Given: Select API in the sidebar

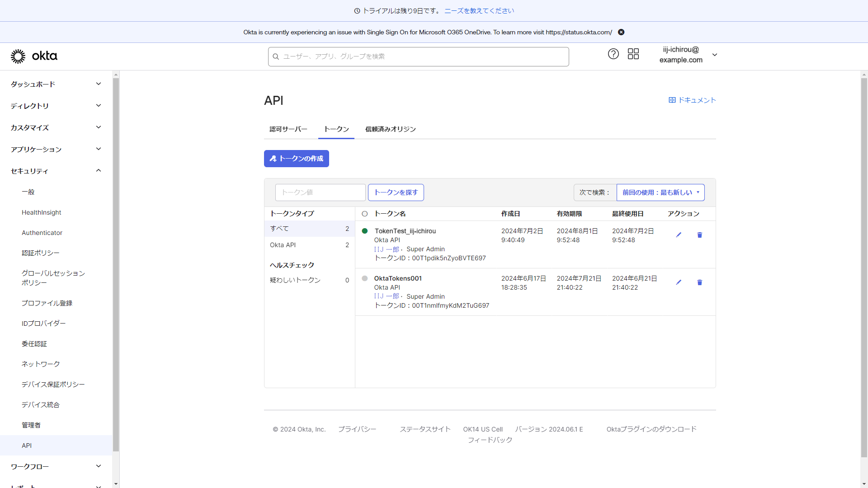Looking at the screenshot, I should coord(56,446).
